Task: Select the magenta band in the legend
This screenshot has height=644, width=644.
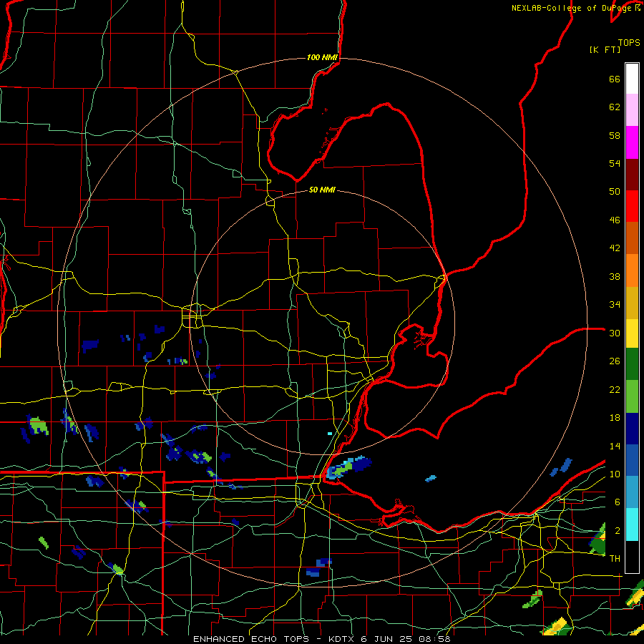Action: 632,142
